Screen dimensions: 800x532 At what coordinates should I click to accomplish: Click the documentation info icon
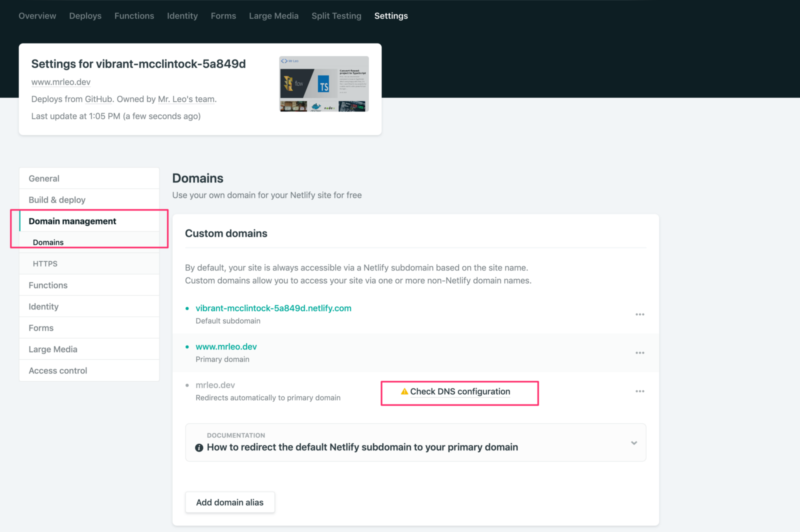(199, 447)
